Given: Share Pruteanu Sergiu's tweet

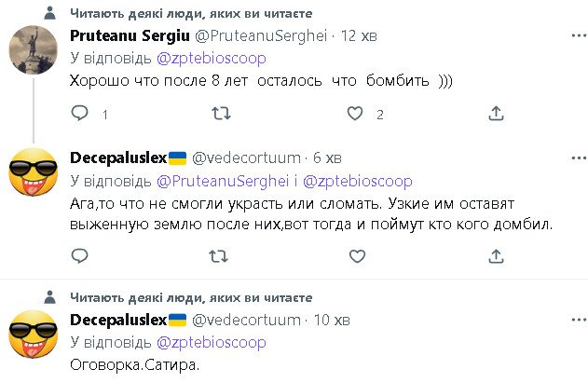Looking at the screenshot, I should pos(494,114).
